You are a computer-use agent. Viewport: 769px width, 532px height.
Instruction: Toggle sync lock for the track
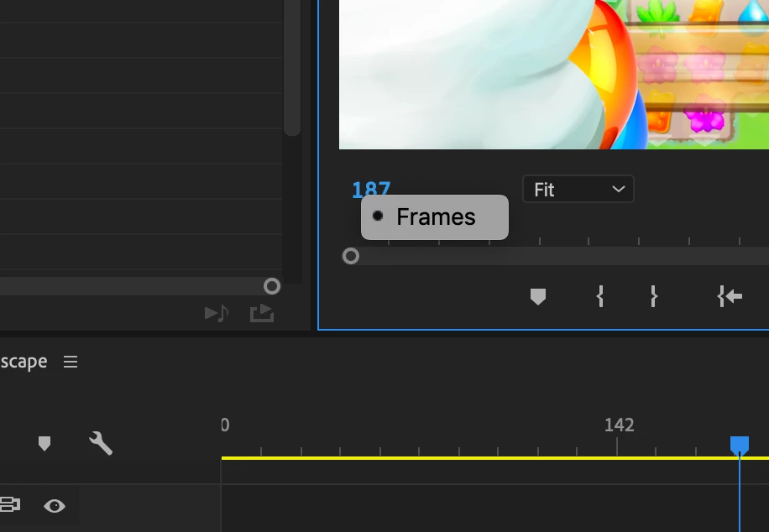10,504
